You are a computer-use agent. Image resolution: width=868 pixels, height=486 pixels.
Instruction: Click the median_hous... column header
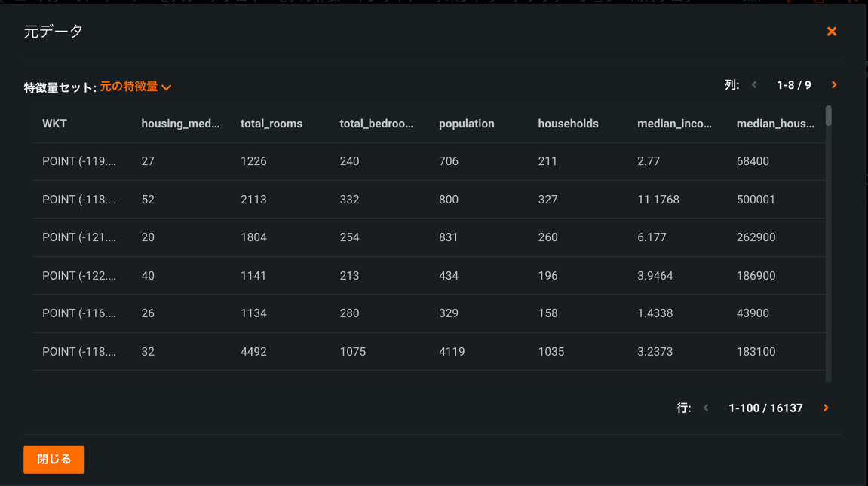click(775, 124)
